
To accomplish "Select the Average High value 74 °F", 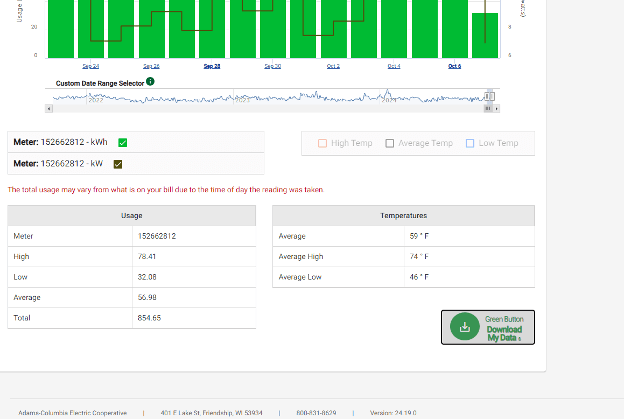I will [419, 257].
